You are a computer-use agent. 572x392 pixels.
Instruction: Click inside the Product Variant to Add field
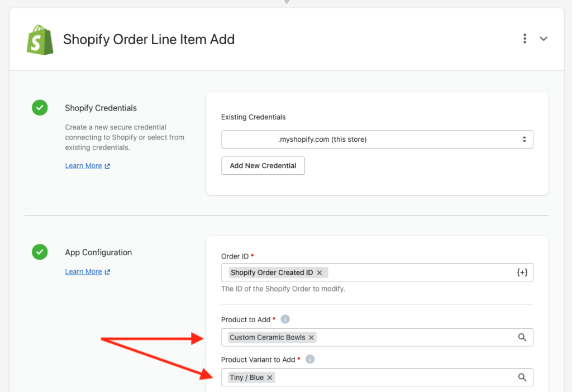click(x=377, y=377)
